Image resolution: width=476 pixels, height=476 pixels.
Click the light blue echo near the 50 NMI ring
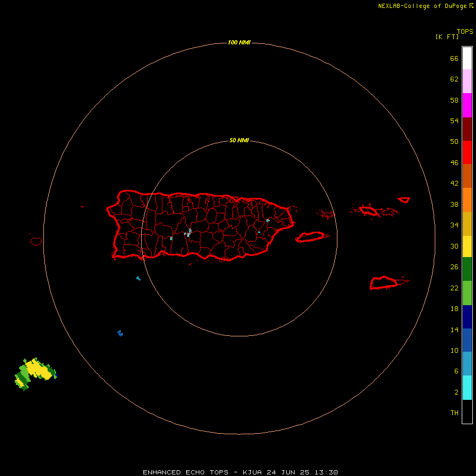(x=139, y=278)
